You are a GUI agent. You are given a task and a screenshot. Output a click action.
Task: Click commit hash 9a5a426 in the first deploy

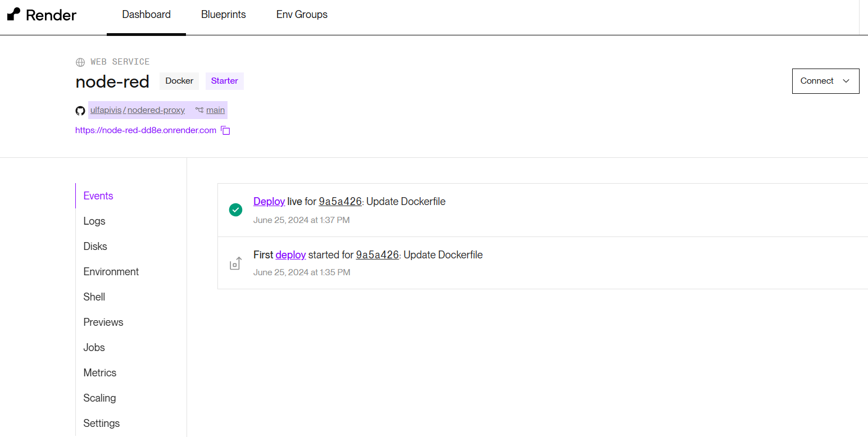click(x=377, y=254)
